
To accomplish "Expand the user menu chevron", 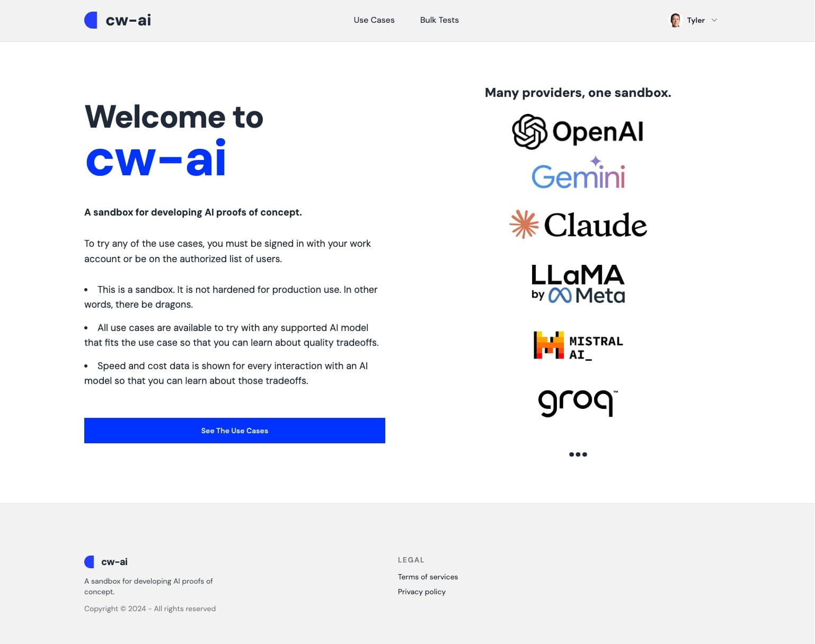I will [714, 20].
